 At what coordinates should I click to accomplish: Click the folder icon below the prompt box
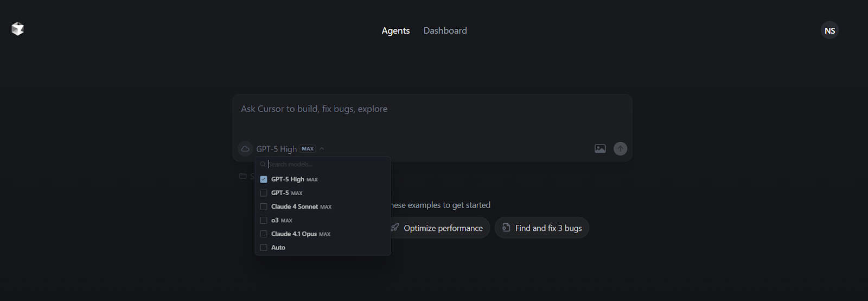tap(243, 176)
